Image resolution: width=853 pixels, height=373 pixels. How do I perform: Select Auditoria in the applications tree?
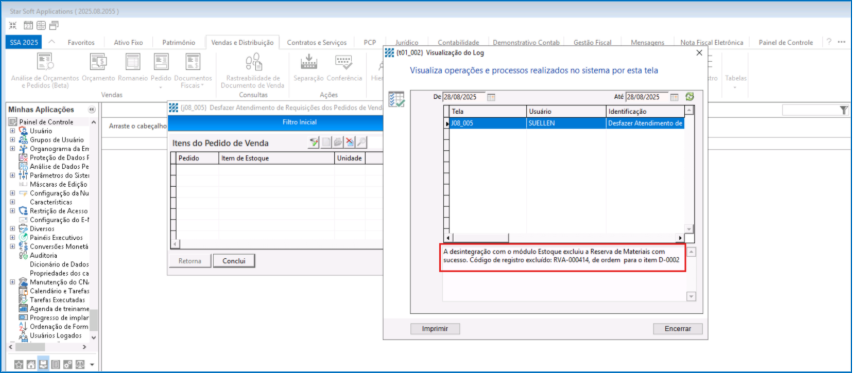click(43, 255)
